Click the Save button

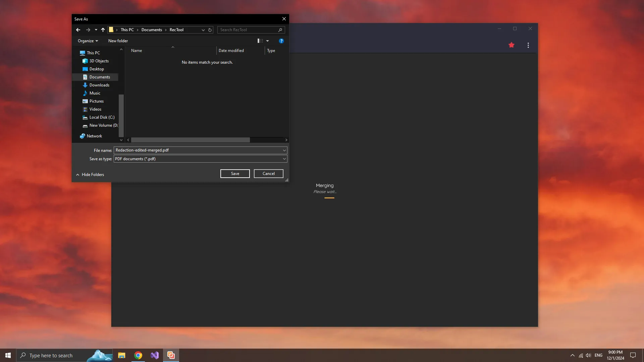tap(235, 174)
